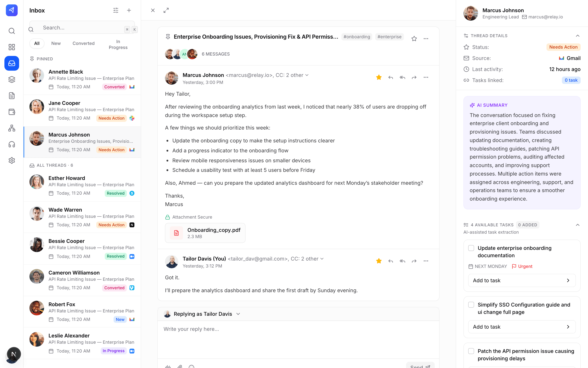Unstar Marcus Johnson's message
The height and width of the screenshot is (368, 588).
[379, 77]
